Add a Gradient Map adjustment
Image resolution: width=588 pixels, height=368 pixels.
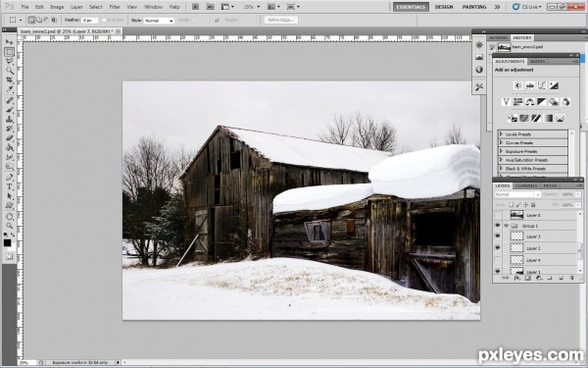pos(548,119)
